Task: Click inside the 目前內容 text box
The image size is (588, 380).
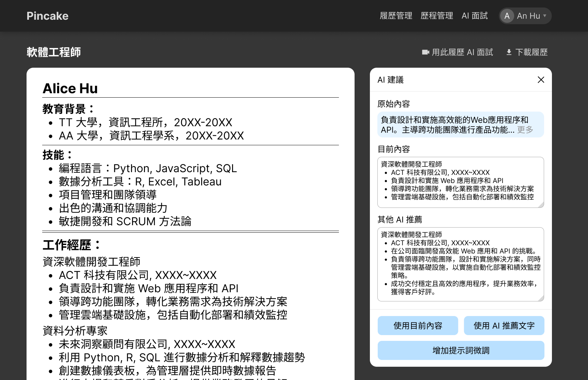Action: coord(460,182)
